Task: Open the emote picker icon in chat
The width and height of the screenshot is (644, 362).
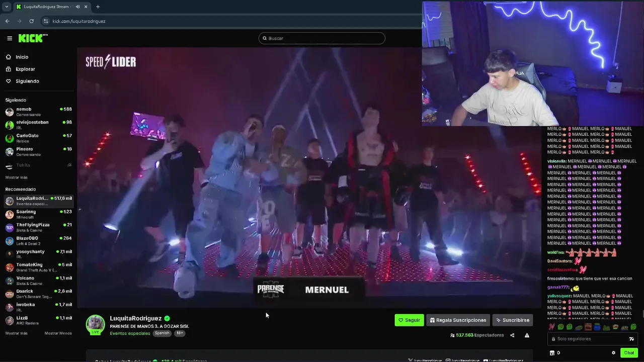Action: click(631, 339)
